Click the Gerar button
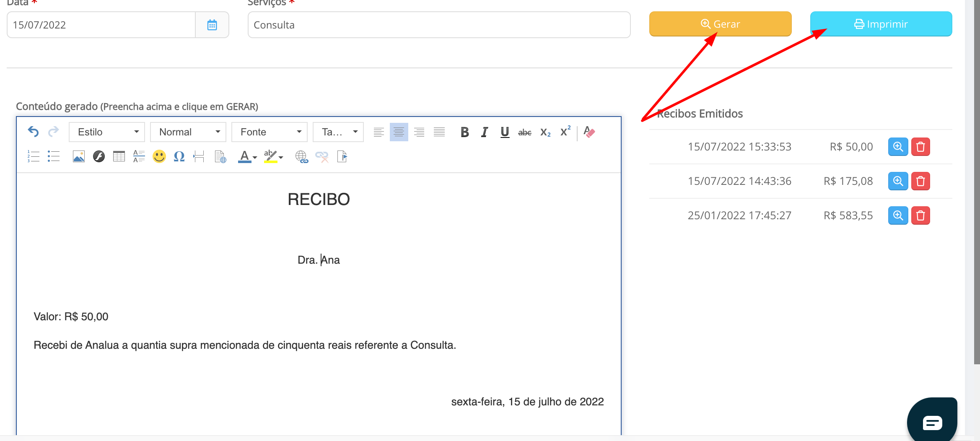980x441 pixels. (721, 24)
